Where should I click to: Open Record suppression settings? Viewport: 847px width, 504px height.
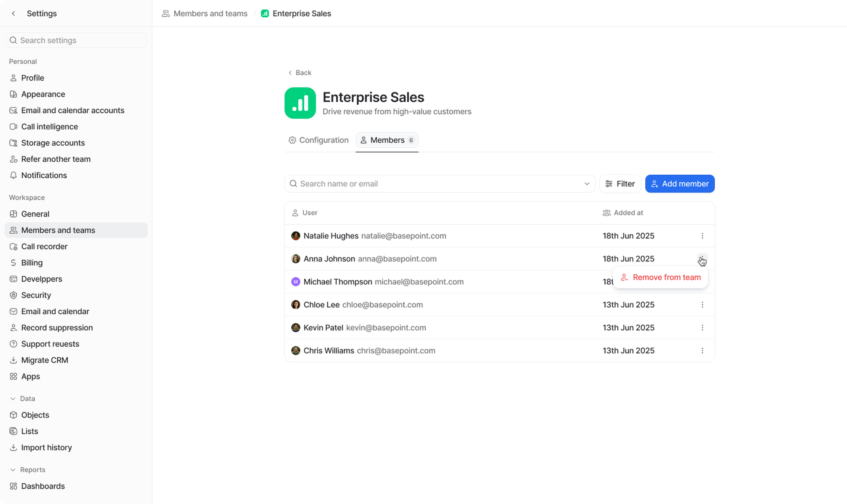[x=57, y=327]
